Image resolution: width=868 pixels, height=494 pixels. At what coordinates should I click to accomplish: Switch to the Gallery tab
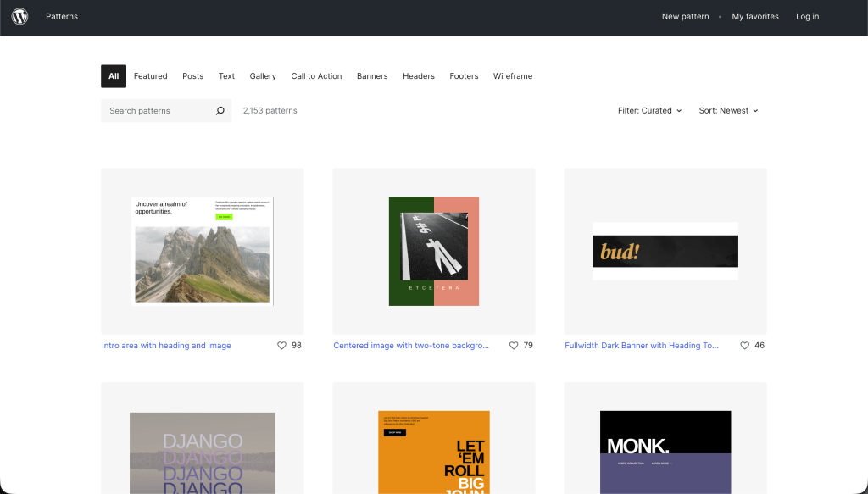point(263,76)
